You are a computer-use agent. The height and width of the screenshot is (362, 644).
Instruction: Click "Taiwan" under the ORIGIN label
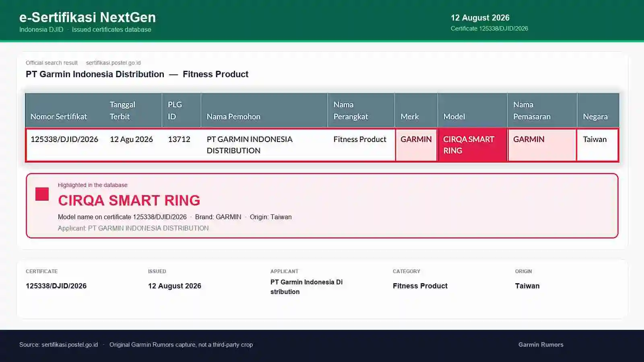point(527,286)
